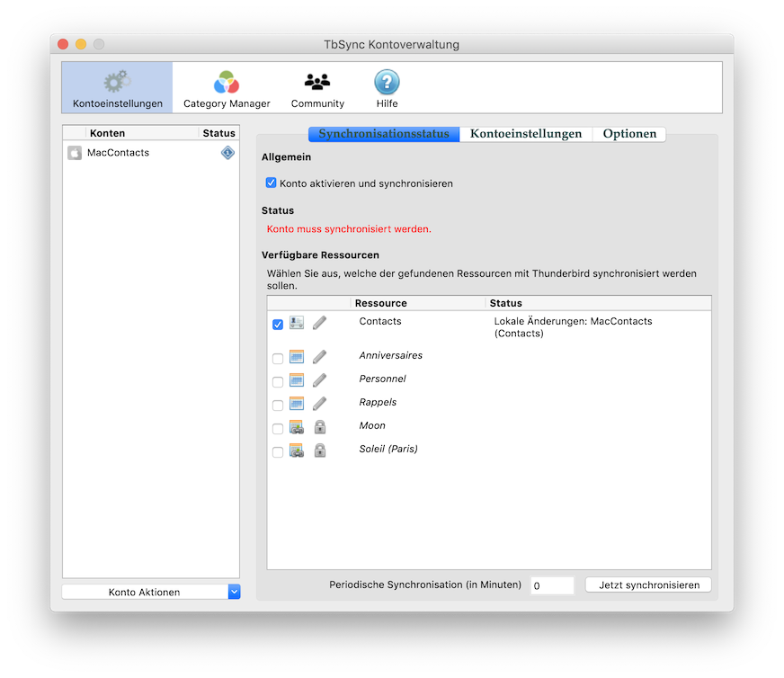Click the pencil icon in Anniversaires row
Image resolution: width=784 pixels, height=678 pixels.
(x=319, y=356)
